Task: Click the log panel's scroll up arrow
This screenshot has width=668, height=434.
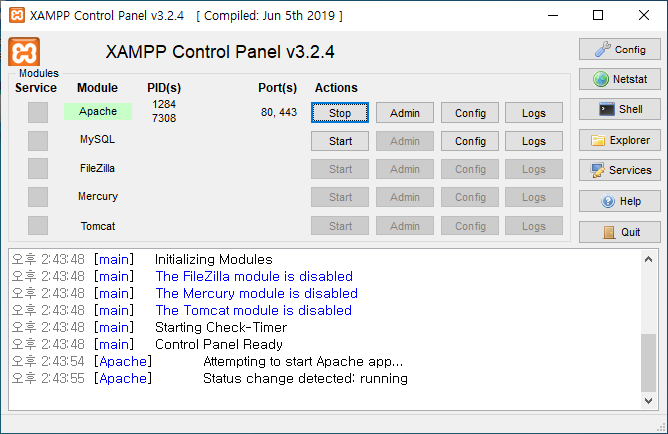Action: [x=648, y=259]
